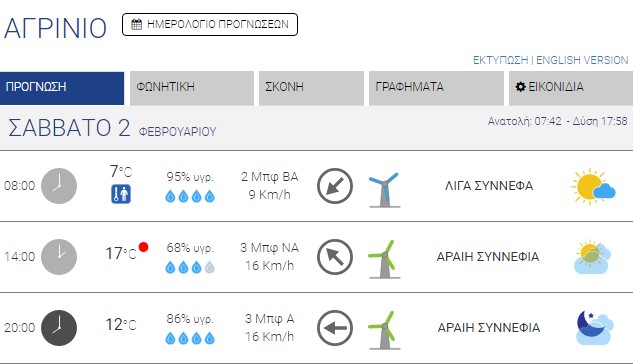Open the ΗΜΕΡΟΛΟΓΙΟ ΠΡΟΓΝΩΣΕΩΝ calendar button
Viewport: 633px width, 364px height.
point(210,25)
